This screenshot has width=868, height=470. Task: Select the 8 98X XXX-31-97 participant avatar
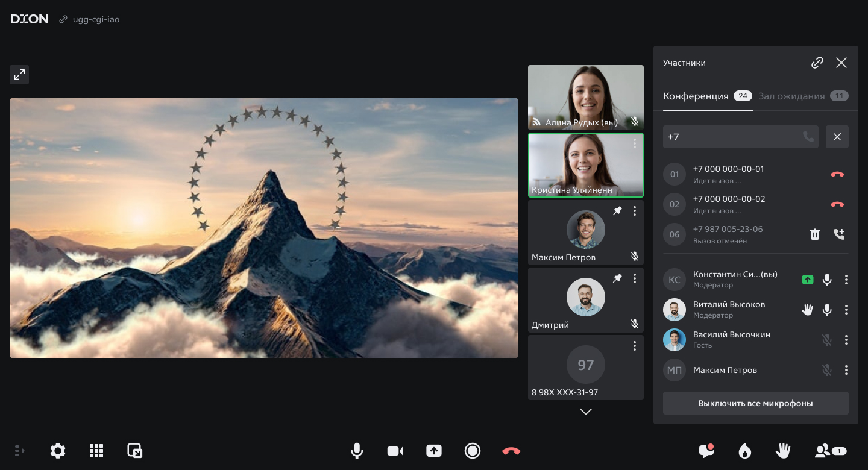[586, 365]
